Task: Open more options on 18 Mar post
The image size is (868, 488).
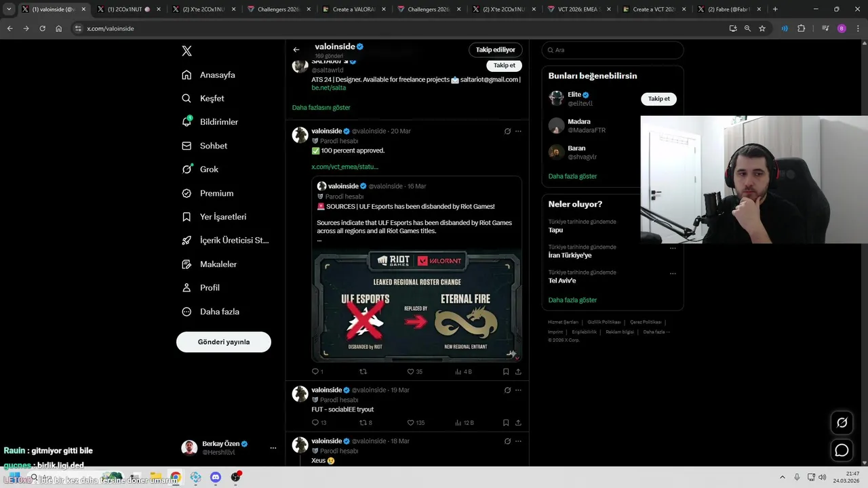Action: (518, 441)
